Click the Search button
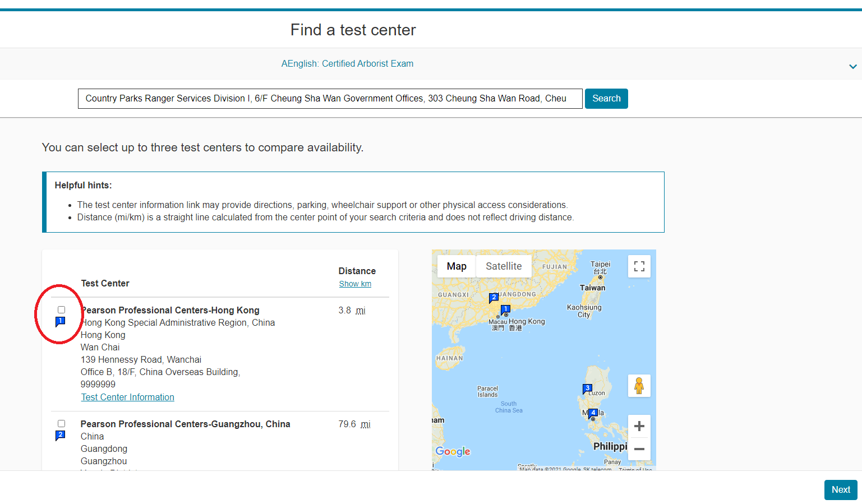 point(606,99)
